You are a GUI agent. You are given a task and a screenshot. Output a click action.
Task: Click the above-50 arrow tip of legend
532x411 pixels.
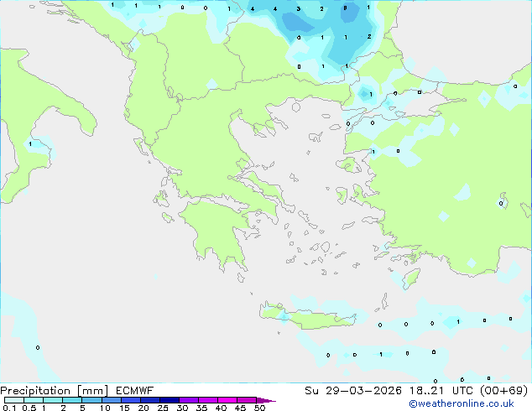(266, 400)
